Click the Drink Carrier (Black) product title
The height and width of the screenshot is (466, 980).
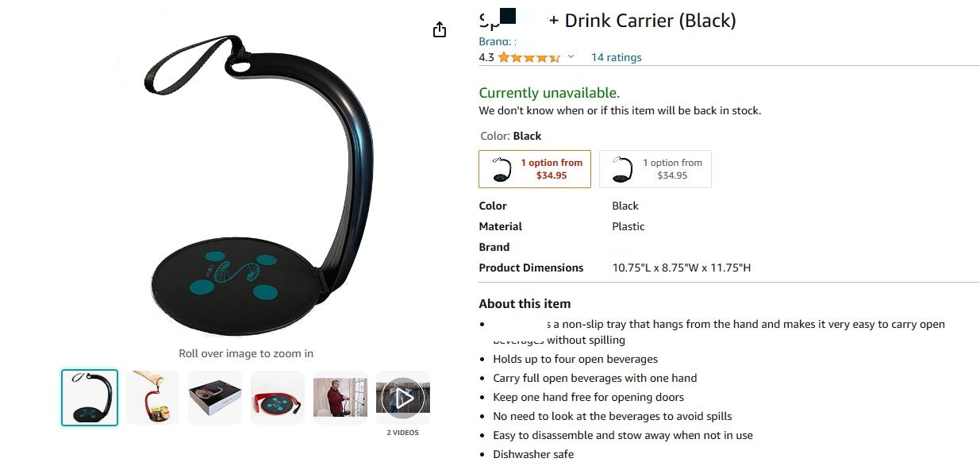651,21
